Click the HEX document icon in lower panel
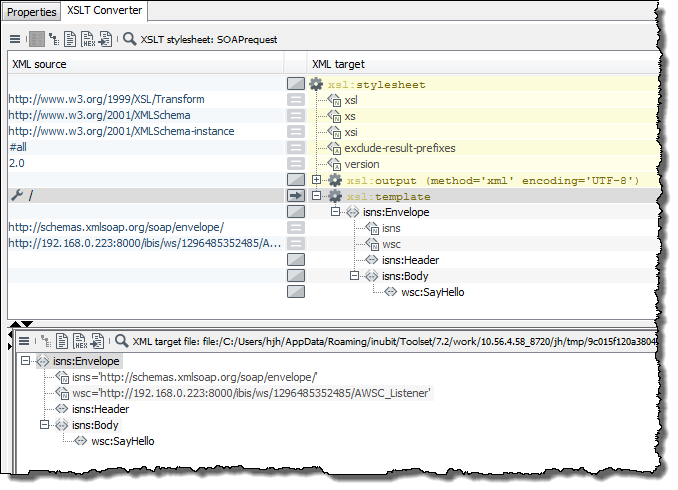 [79, 341]
